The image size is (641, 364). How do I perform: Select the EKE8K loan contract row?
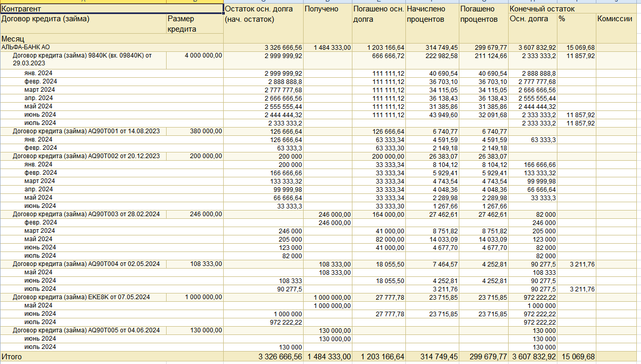(81, 297)
